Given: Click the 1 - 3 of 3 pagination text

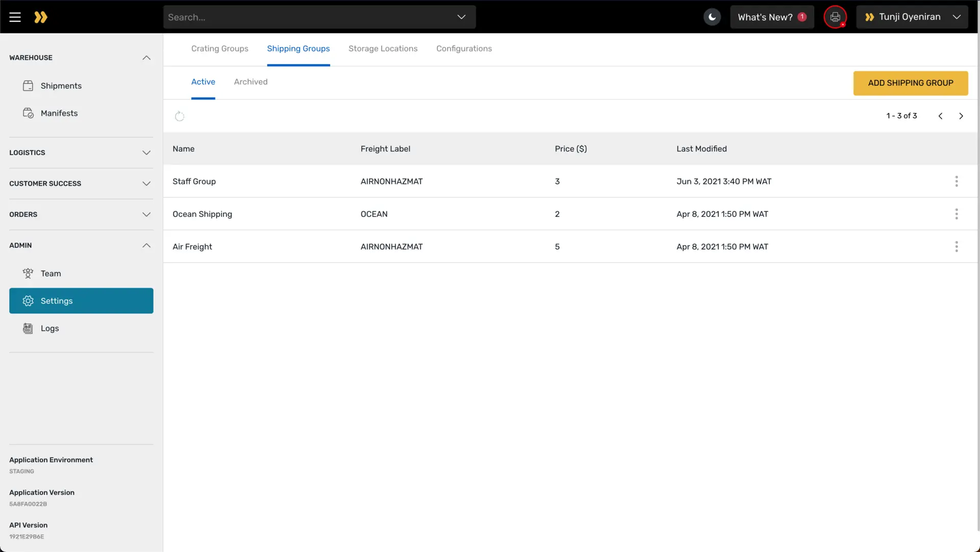Looking at the screenshot, I should [901, 116].
